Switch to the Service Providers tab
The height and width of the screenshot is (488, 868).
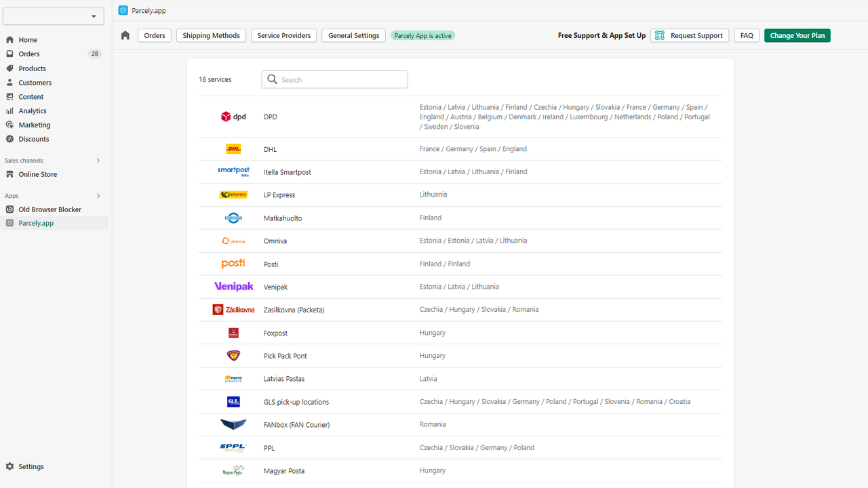(x=284, y=36)
